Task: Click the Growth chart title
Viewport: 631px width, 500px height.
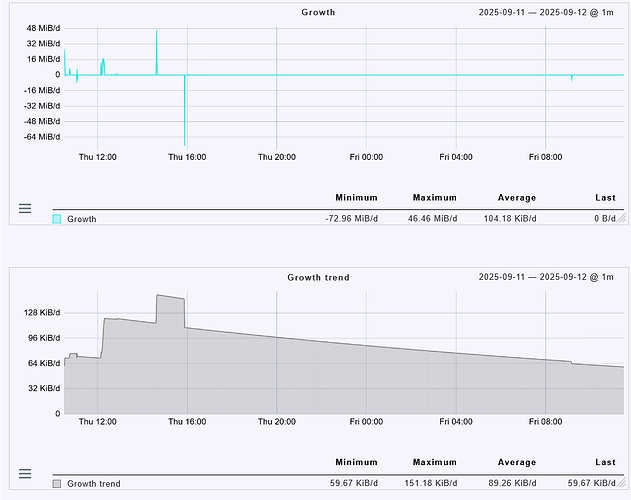Action: point(318,13)
